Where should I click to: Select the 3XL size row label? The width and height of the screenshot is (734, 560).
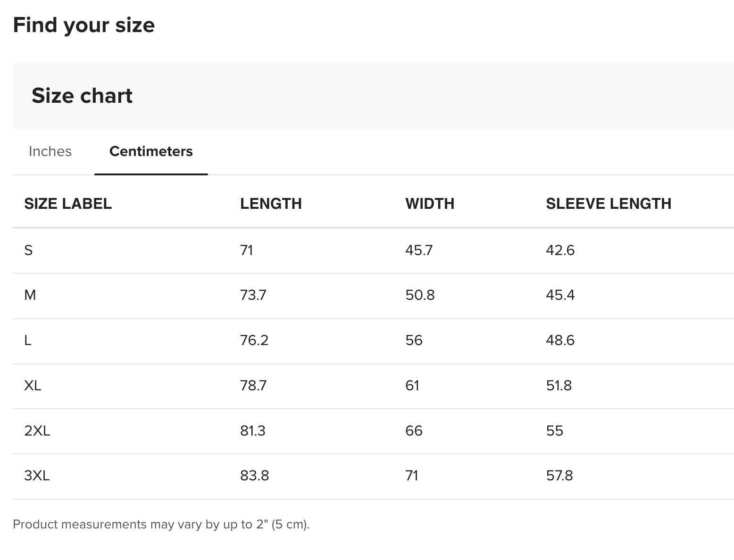(37, 476)
